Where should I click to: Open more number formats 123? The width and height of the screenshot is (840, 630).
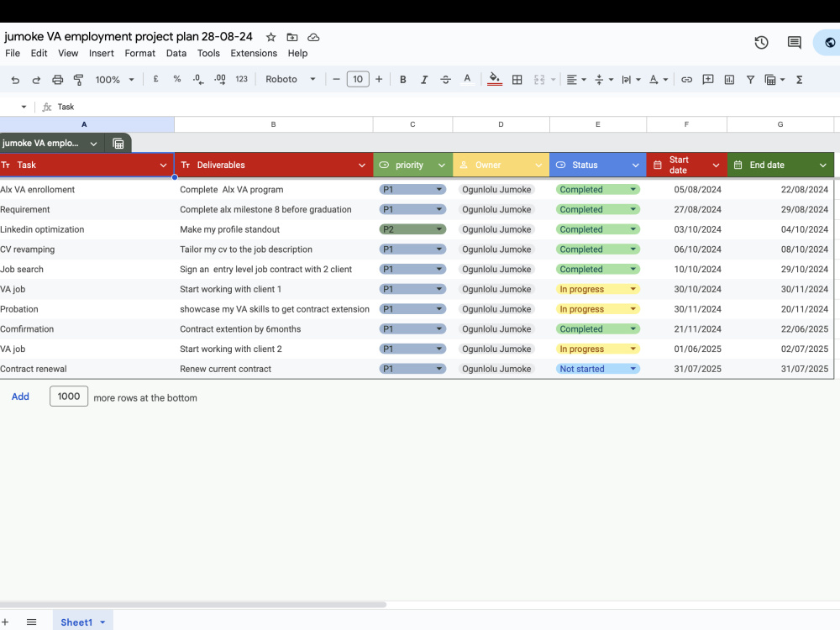[242, 79]
